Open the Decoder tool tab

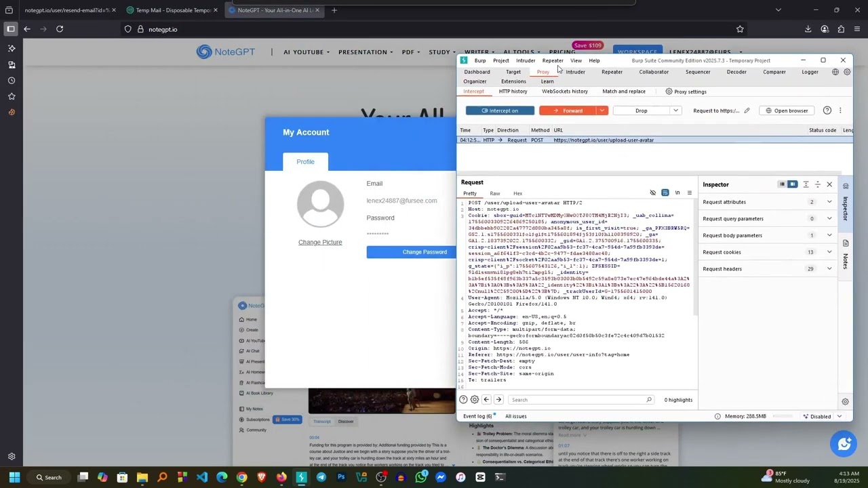point(736,72)
